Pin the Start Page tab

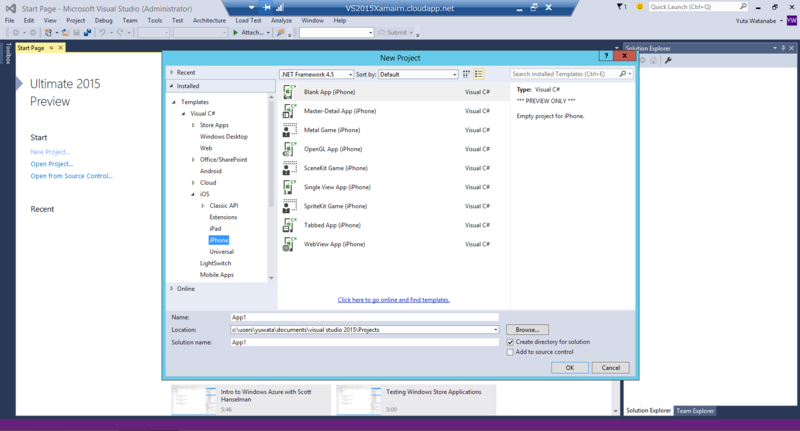coord(52,47)
